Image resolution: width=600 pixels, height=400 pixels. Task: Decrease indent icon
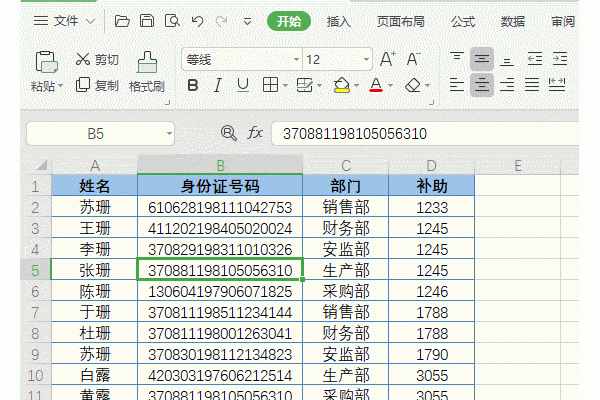535,59
